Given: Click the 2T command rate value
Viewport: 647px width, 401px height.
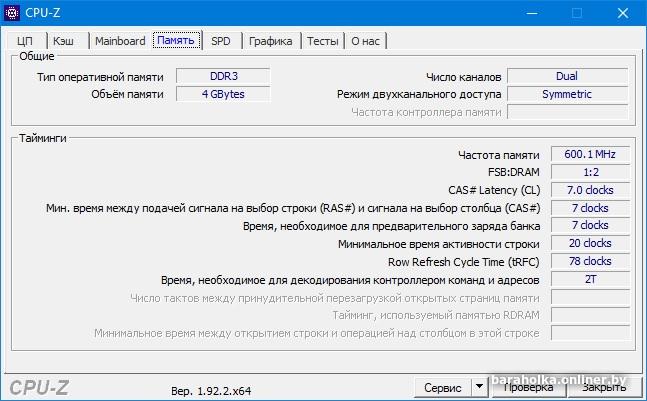Looking at the screenshot, I should [590, 279].
